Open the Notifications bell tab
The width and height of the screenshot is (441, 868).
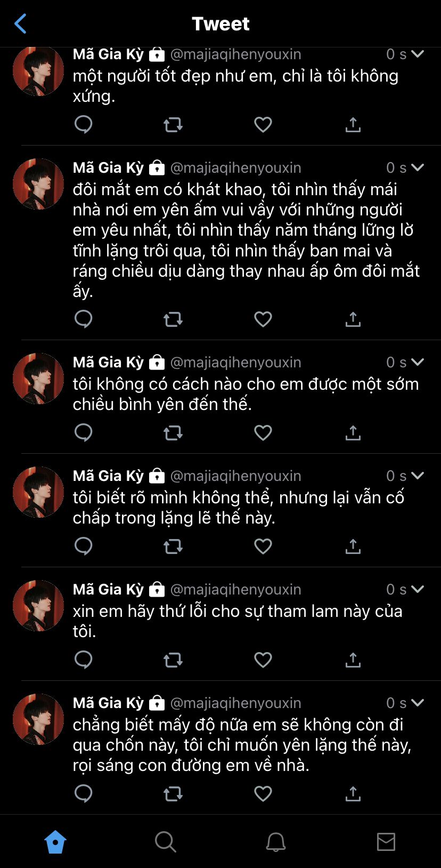click(x=276, y=842)
